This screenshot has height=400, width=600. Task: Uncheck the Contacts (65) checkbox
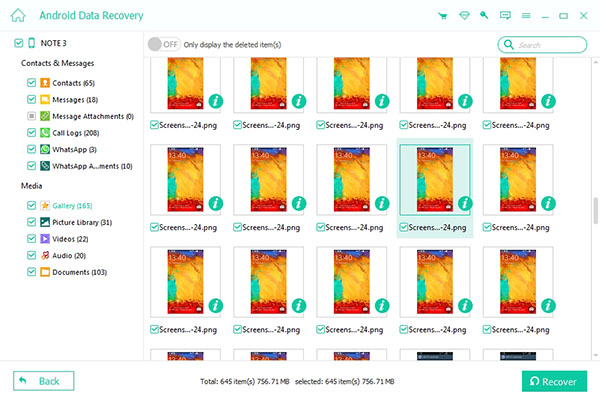(32, 82)
